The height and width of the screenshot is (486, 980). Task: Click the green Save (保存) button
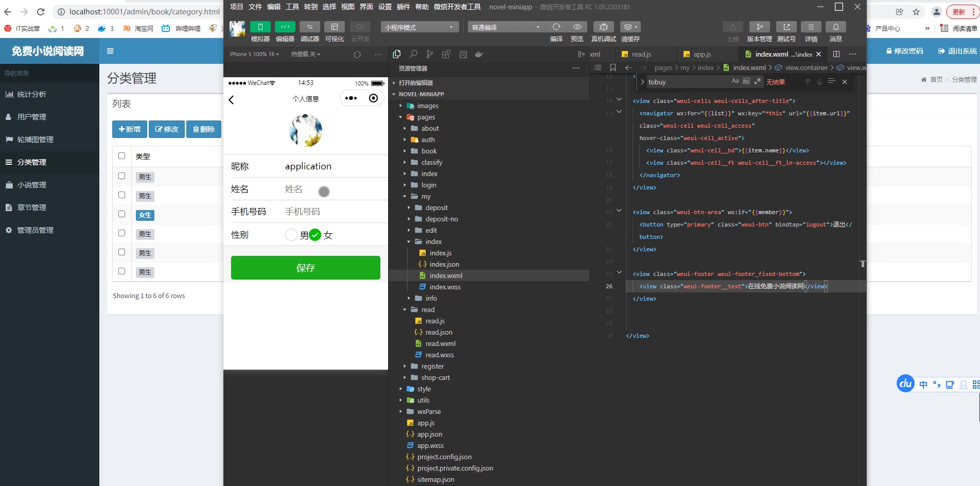tap(305, 268)
